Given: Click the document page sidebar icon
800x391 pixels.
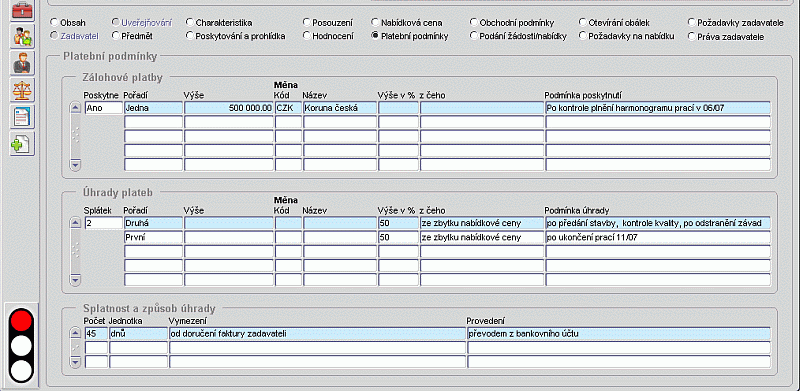Looking at the screenshot, I should [x=22, y=117].
